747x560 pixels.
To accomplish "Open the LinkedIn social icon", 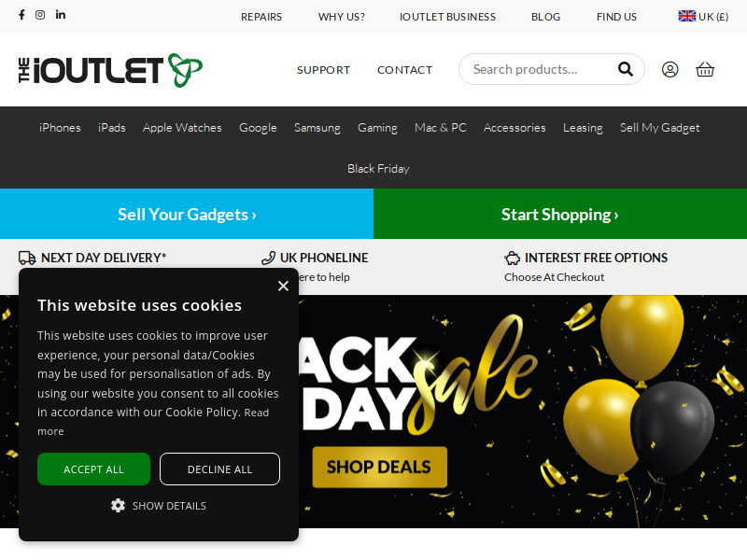I will click(x=61, y=15).
